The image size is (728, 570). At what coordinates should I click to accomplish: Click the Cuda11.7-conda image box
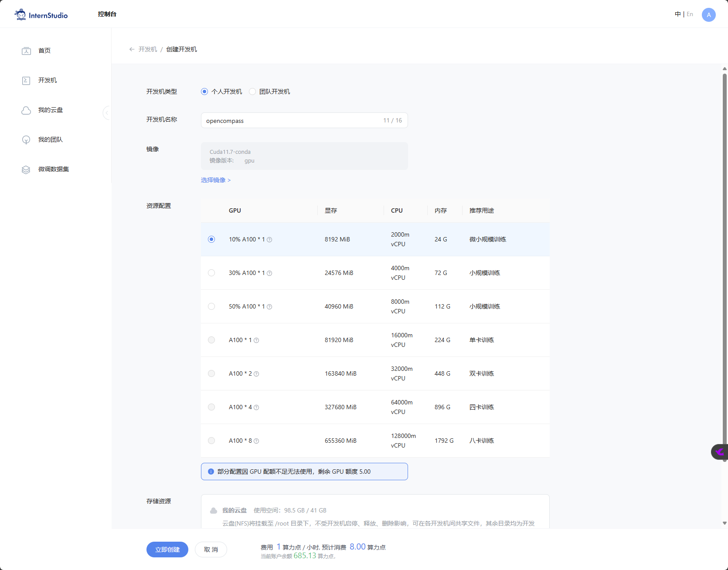point(304,156)
